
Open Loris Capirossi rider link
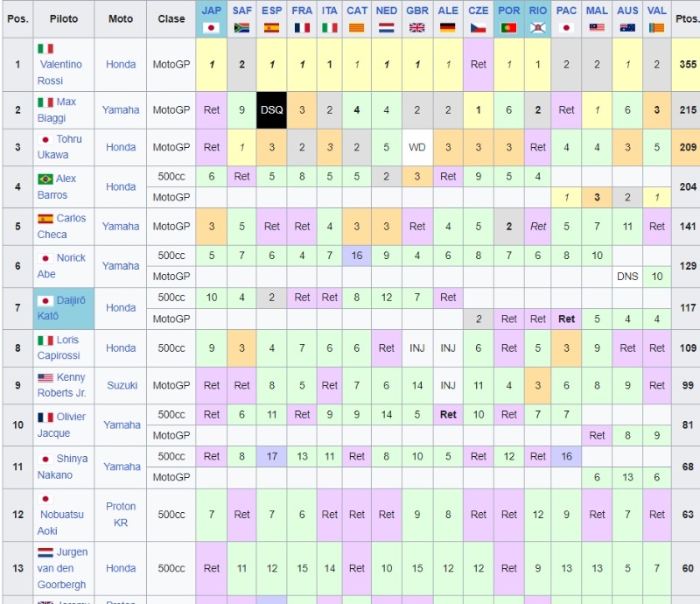coord(59,348)
